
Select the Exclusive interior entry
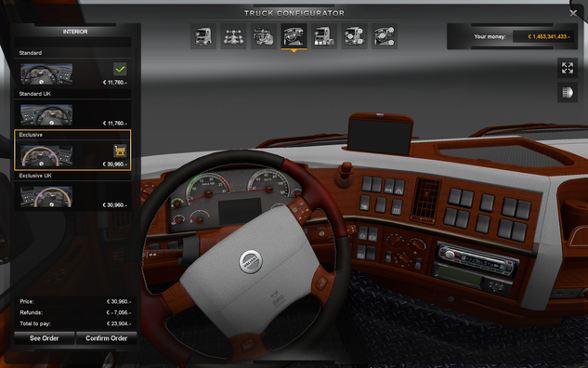(72, 150)
